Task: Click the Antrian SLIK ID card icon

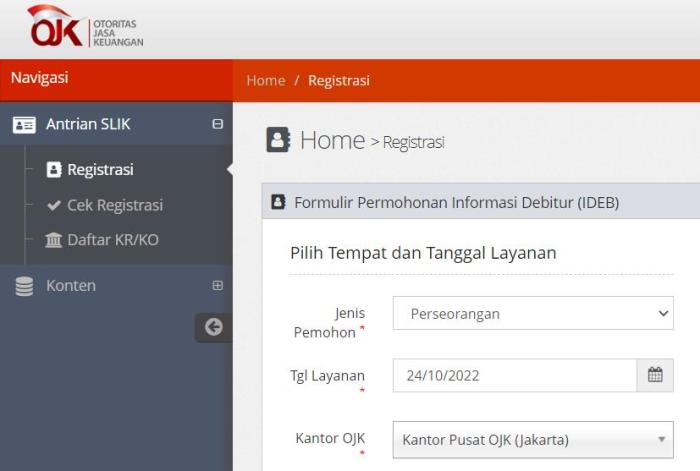Action: coord(24,125)
